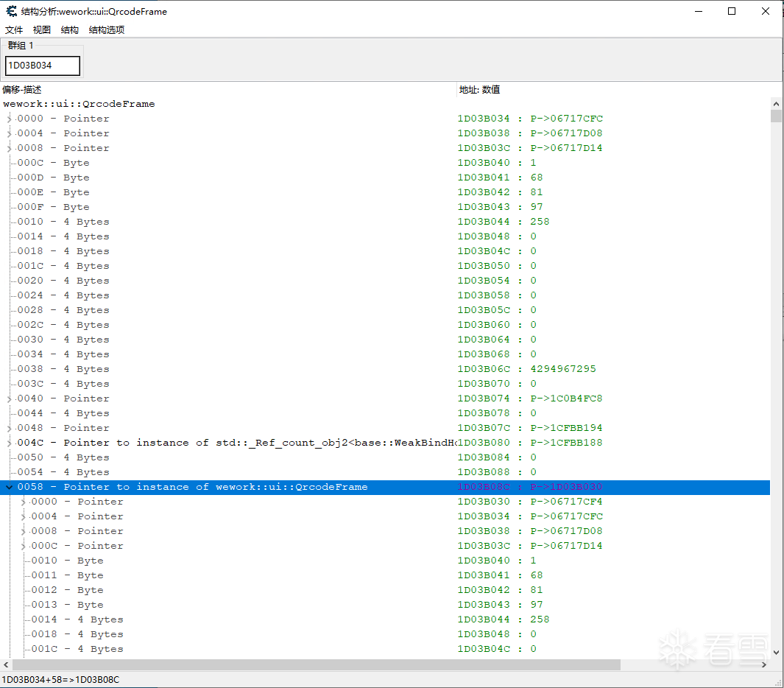The height and width of the screenshot is (688, 784).
Task: Expand the 004C Ref_count_obj2 pointer row
Action: click(9, 443)
